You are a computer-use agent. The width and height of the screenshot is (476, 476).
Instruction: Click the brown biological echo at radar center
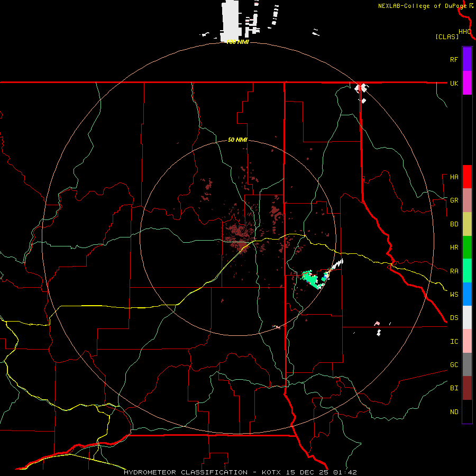pos(240,239)
